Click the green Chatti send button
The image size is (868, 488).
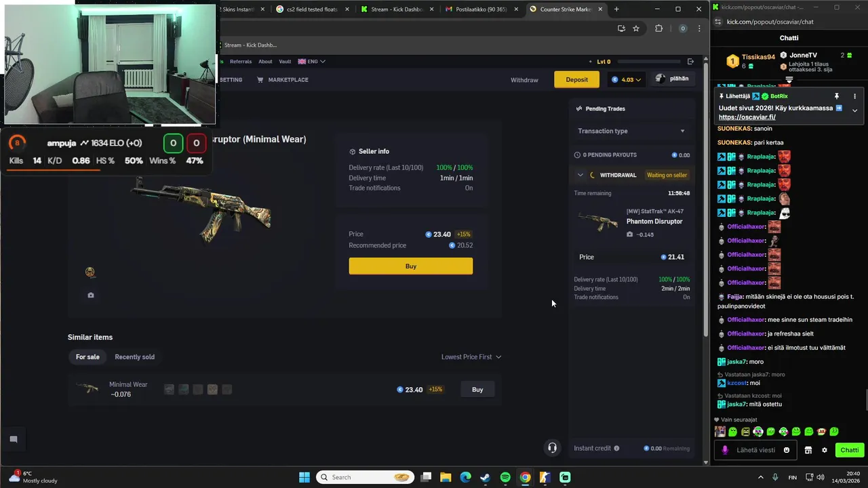point(850,450)
